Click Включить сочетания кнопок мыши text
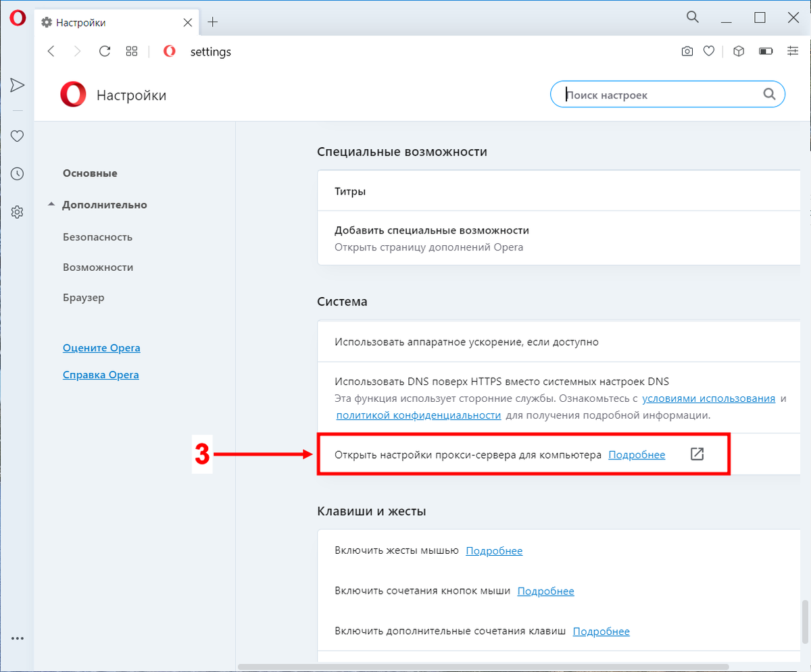 tap(422, 591)
